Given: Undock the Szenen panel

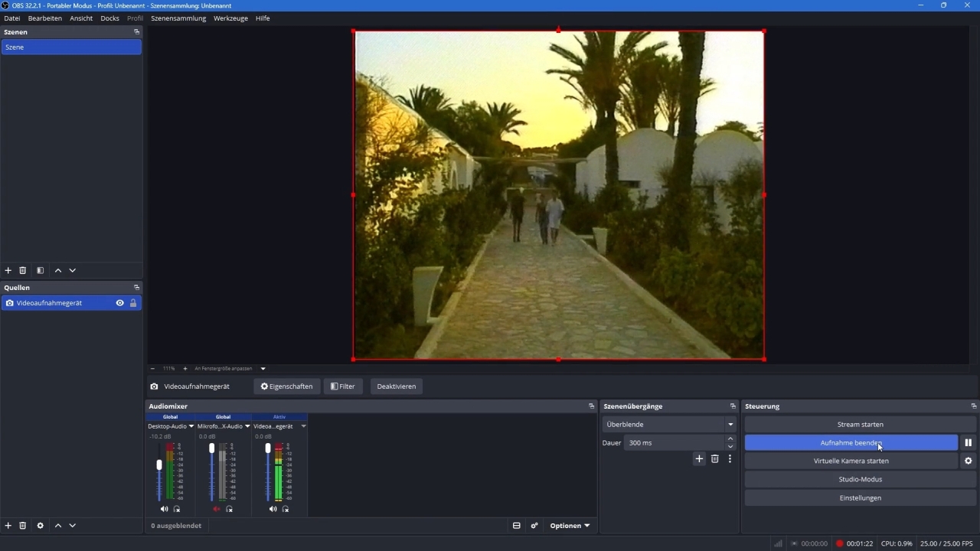Looking at the screenshot, I should (x=137, y=32).
